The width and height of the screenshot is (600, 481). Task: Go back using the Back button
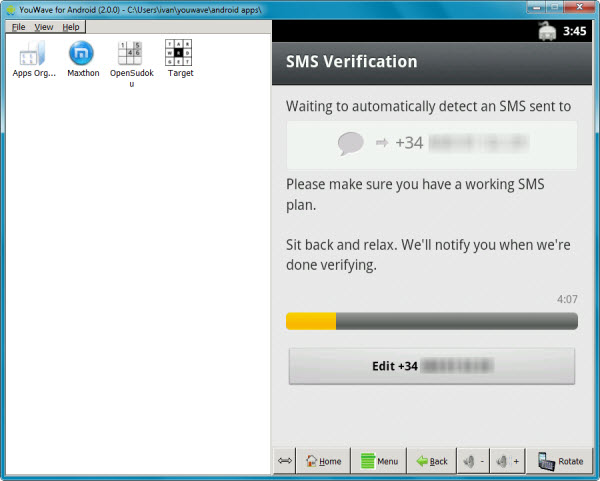(432, 461)
